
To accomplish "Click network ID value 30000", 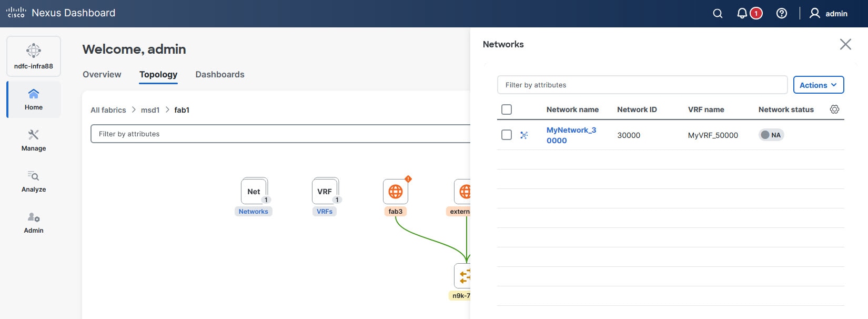I will click(x=629, y=135).
